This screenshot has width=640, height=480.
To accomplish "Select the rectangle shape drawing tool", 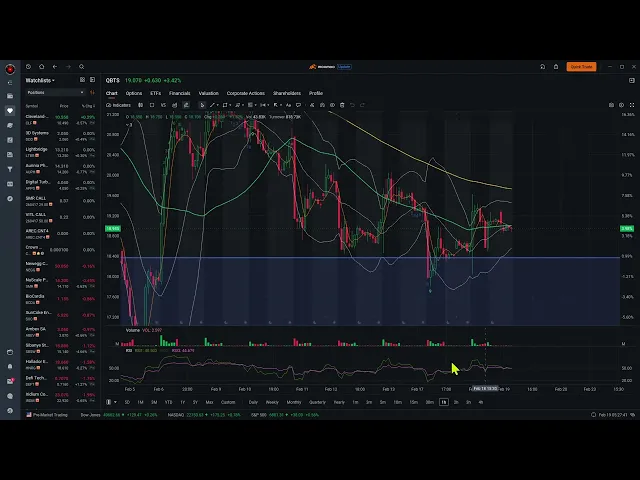I will point(225,105).
